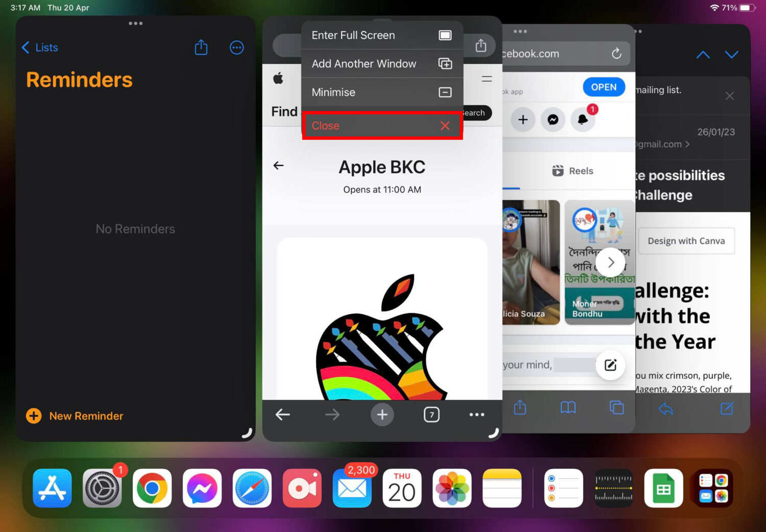Open App Store from the dock
766x532 pixels.
52,488
